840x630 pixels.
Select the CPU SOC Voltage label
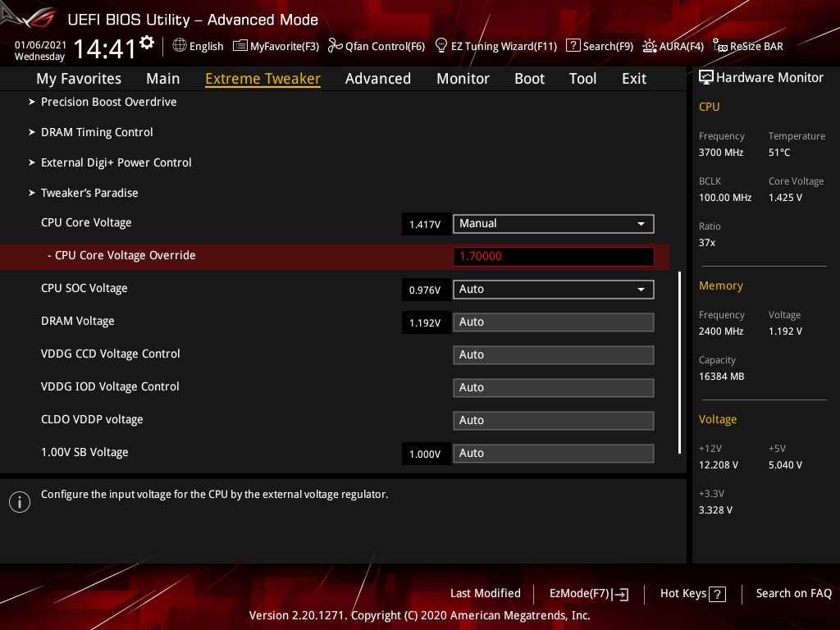coord(84,288)
